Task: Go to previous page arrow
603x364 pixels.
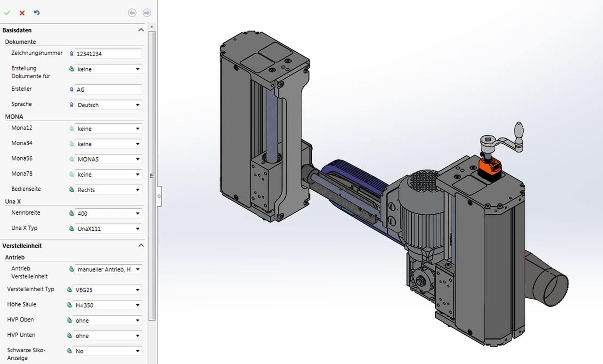Action: pyautogui.click(x=132, y=13)
